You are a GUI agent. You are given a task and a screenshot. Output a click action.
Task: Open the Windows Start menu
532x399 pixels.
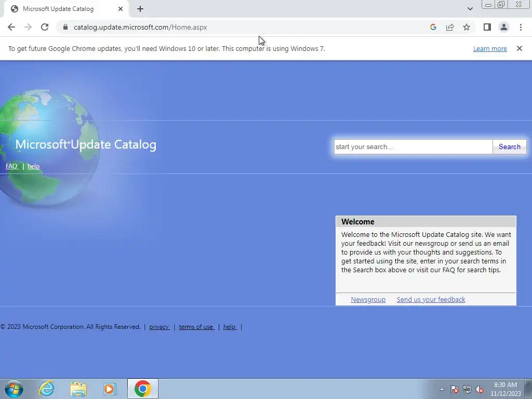tap(14, 389)
